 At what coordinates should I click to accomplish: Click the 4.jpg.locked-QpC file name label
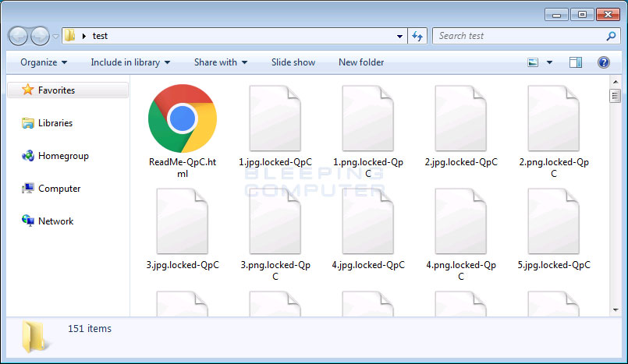point(368,265)
